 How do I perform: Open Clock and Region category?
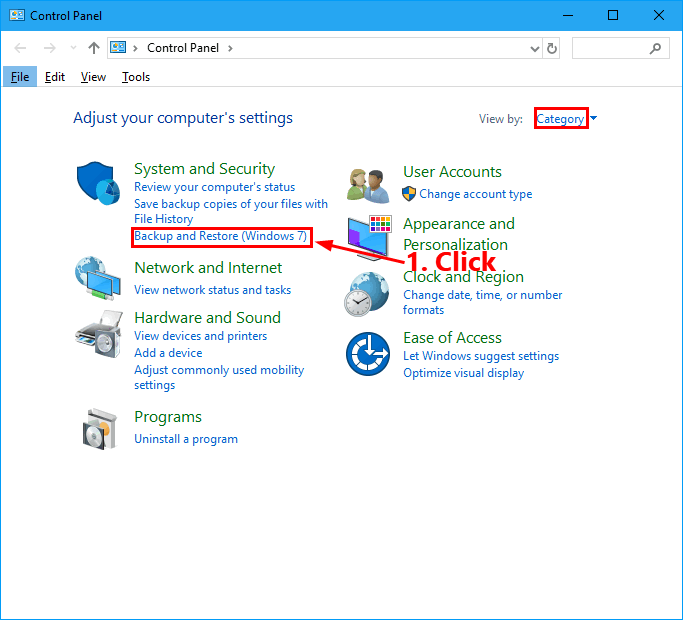point(463,277)
